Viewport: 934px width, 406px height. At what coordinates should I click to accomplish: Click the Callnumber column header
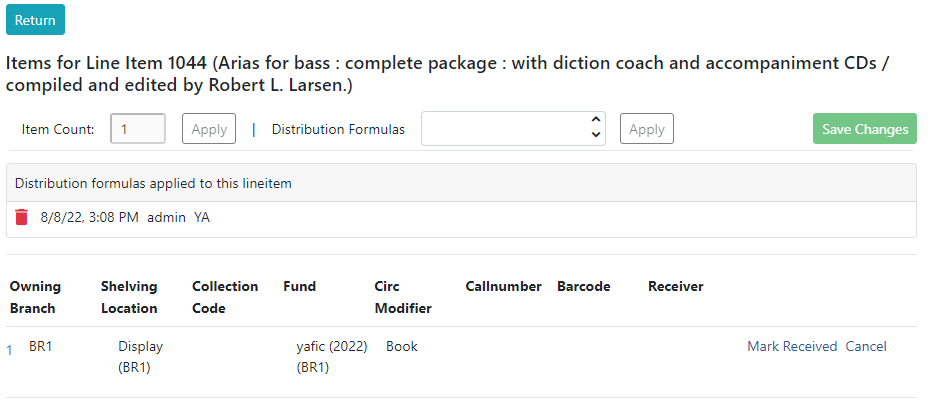click(503, 286)
